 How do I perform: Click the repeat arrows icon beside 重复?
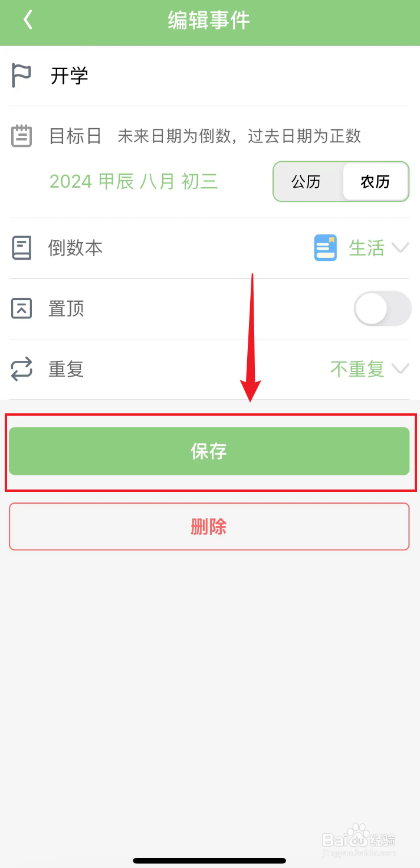tap(22, 369)
